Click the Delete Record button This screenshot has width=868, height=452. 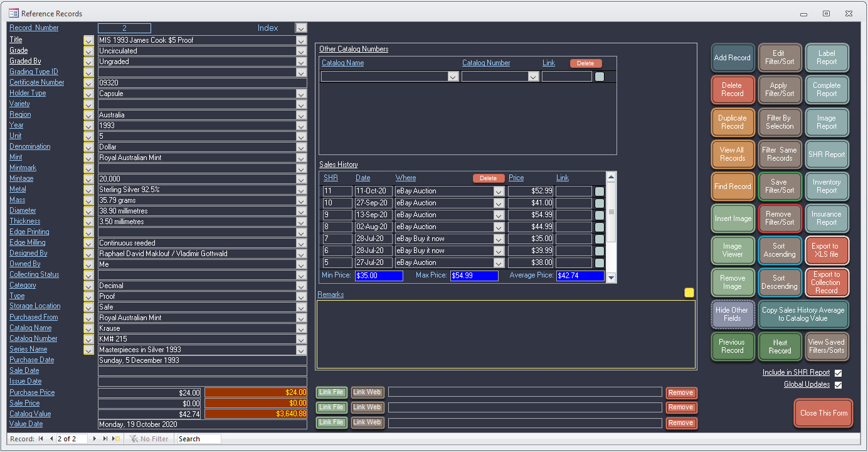pyautogui.click(x=732, y=90)
